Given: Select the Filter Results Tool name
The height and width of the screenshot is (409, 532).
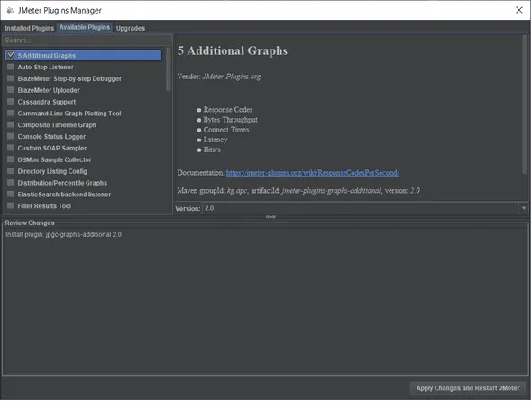Looking at the screenshot, I should pos(44,206).
